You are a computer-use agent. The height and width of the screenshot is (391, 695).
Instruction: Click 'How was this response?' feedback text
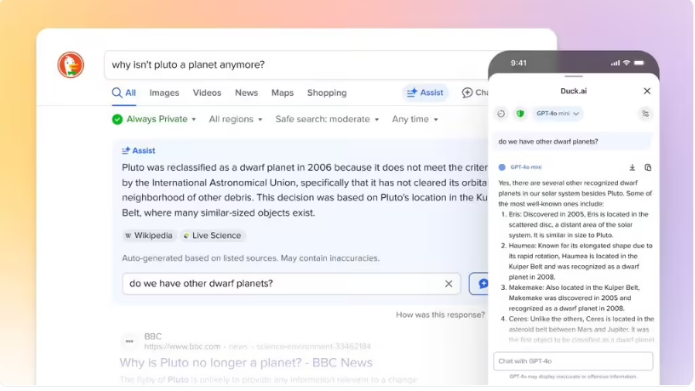tap(440, 315)
